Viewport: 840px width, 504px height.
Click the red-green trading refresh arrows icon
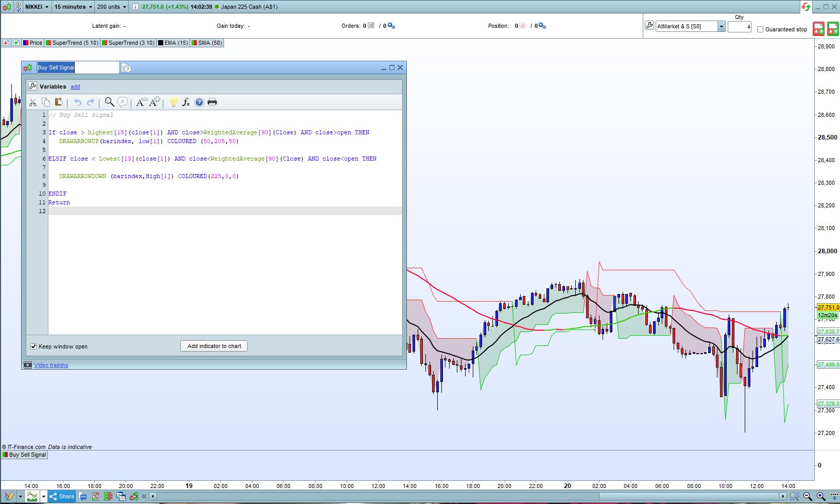click(x=806, y=7)
